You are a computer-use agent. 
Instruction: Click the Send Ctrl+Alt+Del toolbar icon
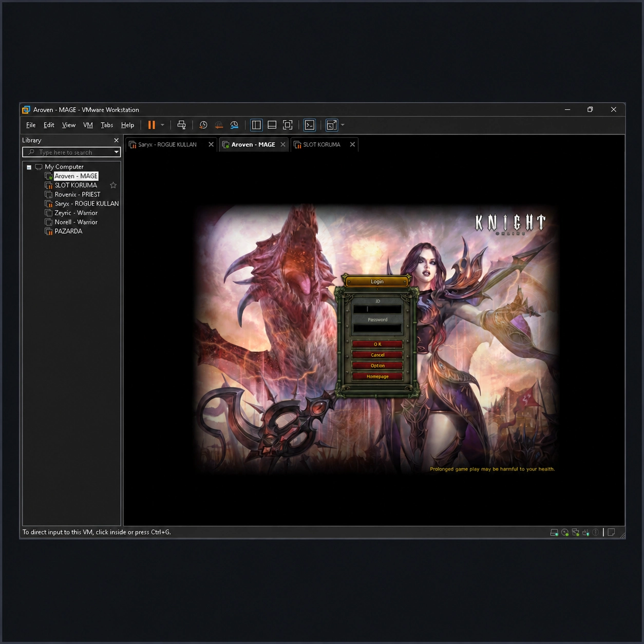(x=181, y=125)
